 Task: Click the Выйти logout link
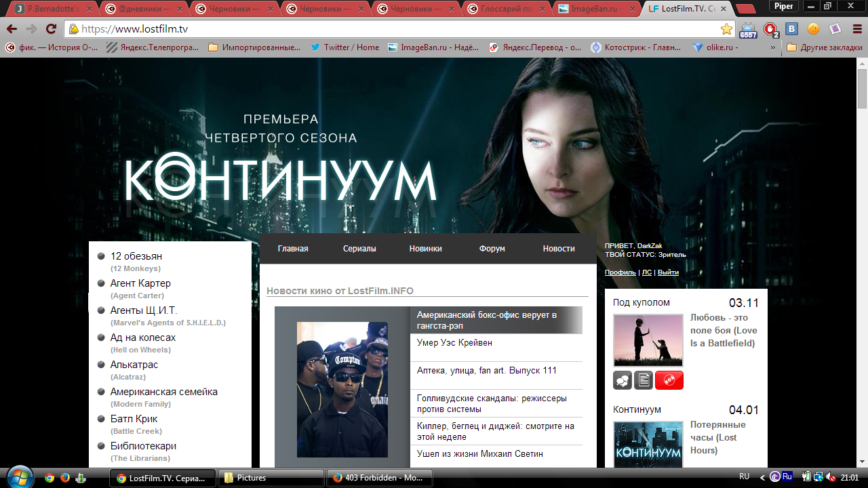[x=668, y=272]
